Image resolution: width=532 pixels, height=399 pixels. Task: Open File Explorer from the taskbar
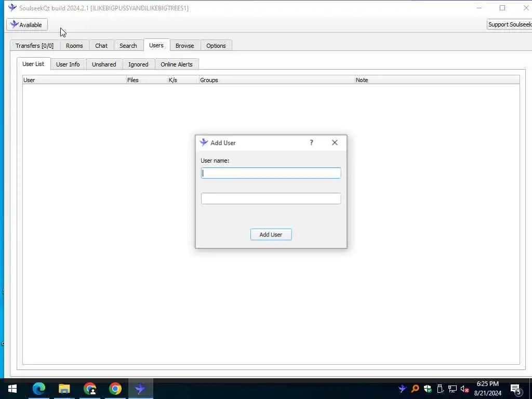(64, 389)
